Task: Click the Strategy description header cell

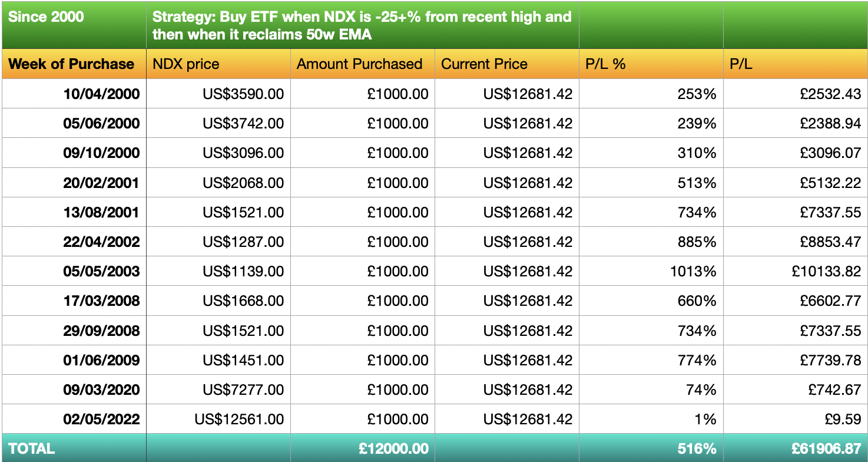Action: (x=363, y=25)
